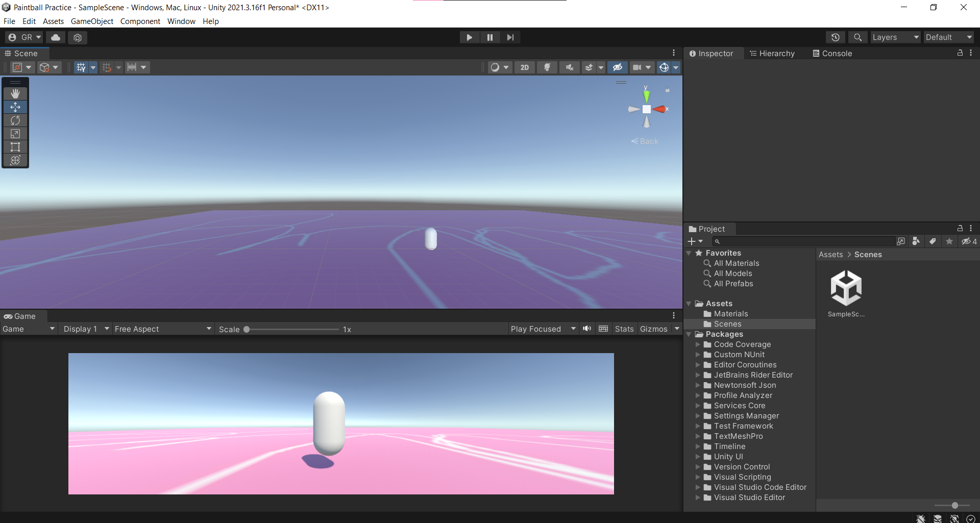Open the Default layout dropdown

click(949, 37)
